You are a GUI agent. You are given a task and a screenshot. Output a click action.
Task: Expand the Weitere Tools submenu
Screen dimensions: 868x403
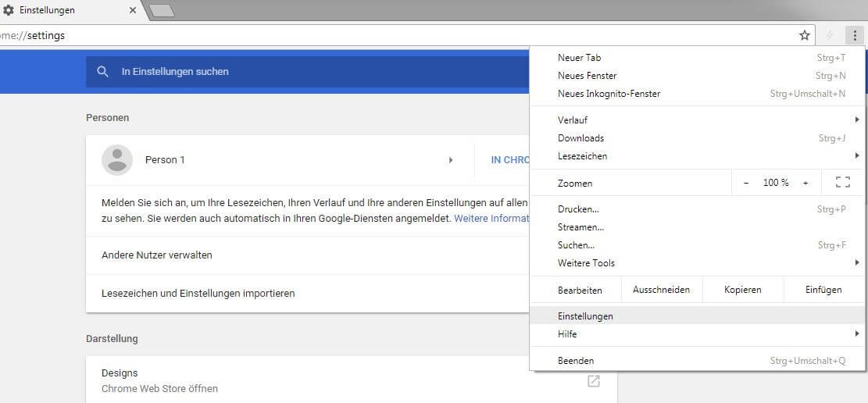click(x=857, y=263)
